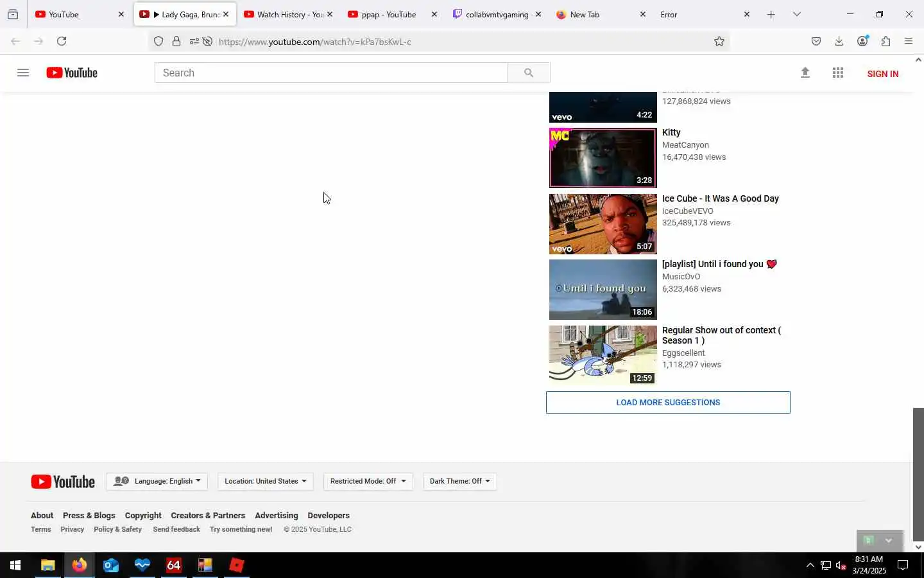Close the Error tab
The height and width of the screenshot is (578, 924).
(747, 14)
